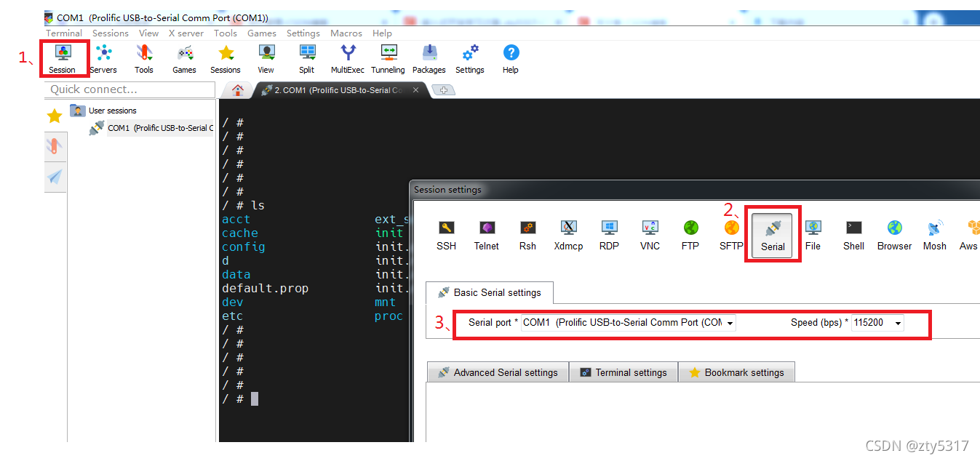Click the Quick connect field
Viewport: 980px width, 461px height.
130,89
